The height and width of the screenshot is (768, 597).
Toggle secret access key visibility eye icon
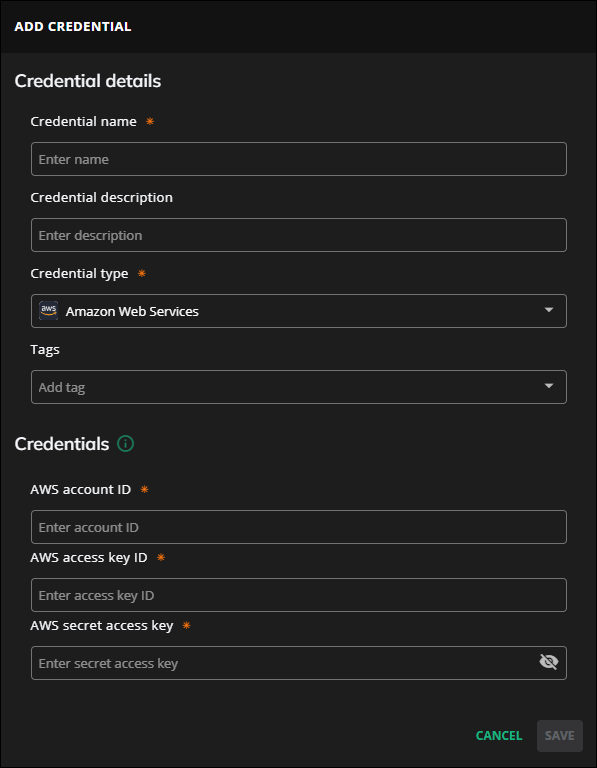[549, 662]
